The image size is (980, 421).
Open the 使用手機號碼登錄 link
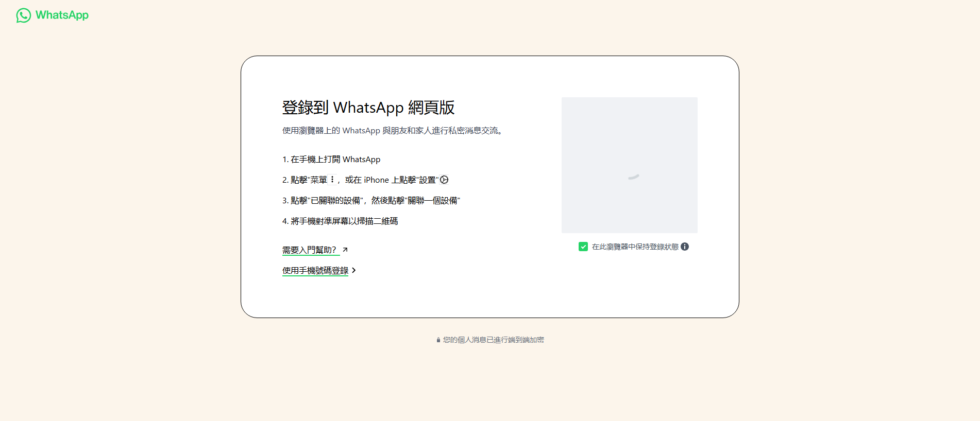point(315,270)
